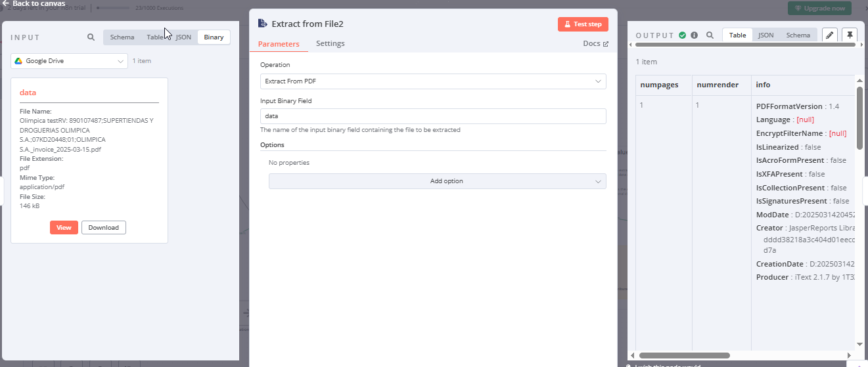
Task: Click the Input Binary Field text box
Action: click(433, 116)
